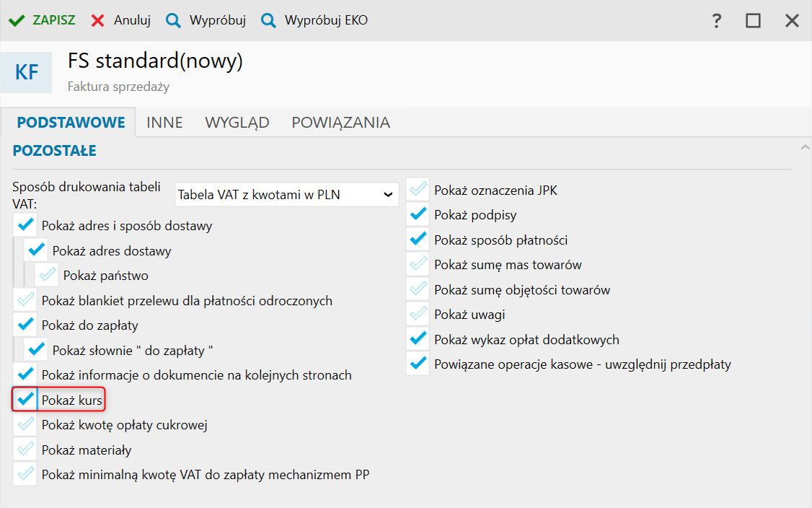Open help via the question mark icon
The height and width of the screenshot is (508, 812).
[716, 21]
